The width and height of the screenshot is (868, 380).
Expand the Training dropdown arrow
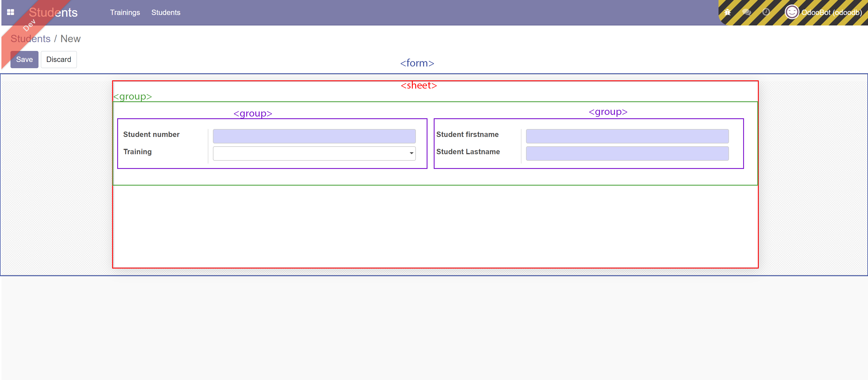[411, 154]
